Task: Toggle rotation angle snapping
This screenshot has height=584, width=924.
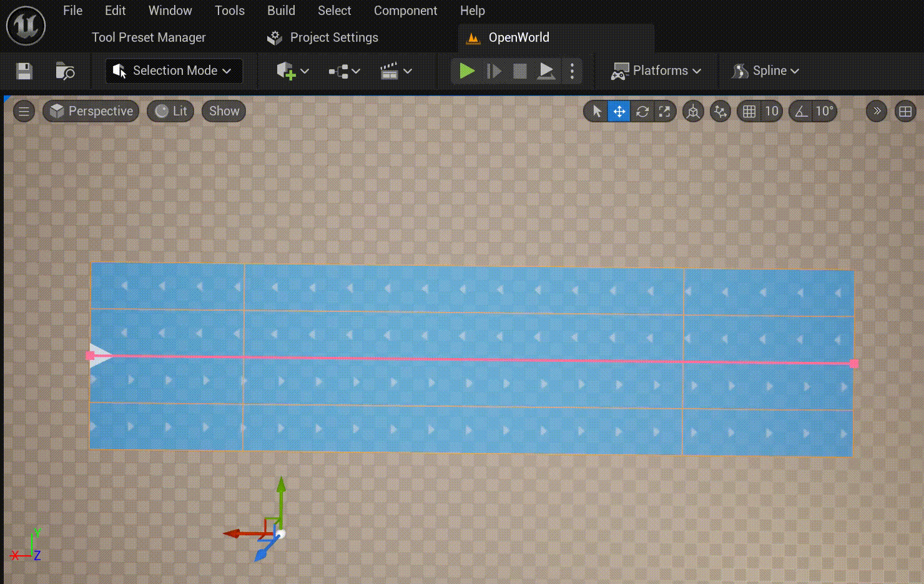Action: pyautogui.click(x=802, y=111)
